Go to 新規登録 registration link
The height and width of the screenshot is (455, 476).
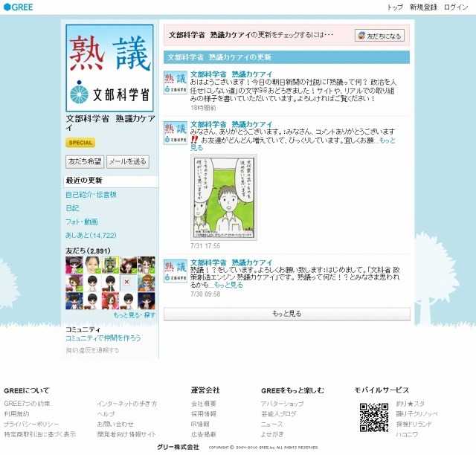tap(423, 7)
